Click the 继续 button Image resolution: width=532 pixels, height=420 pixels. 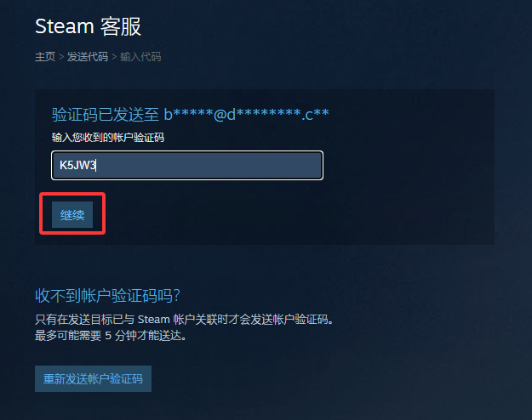(x=72, y=214)
